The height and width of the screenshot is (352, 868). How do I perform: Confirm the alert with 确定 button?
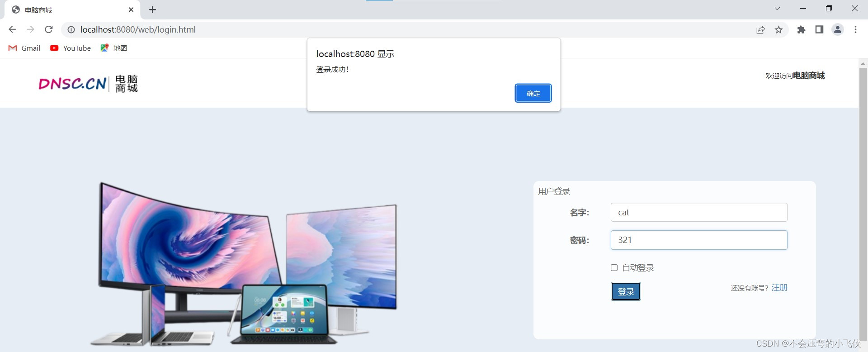point(533,93)
